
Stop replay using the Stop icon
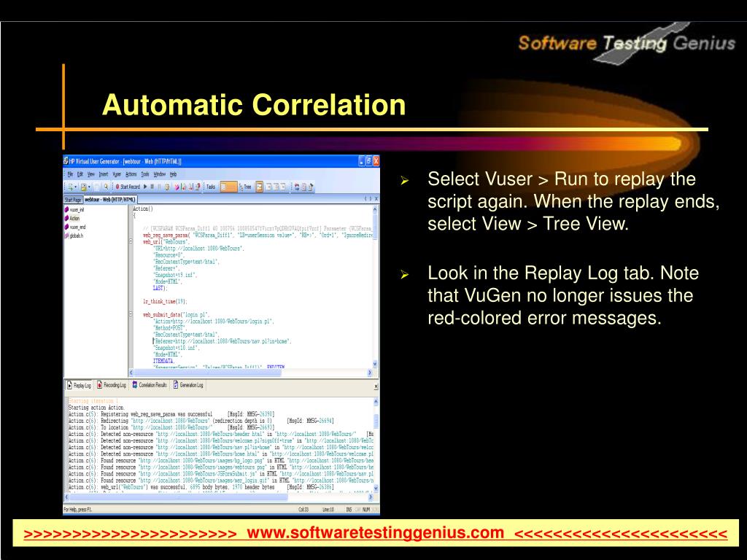coord(152,187)
